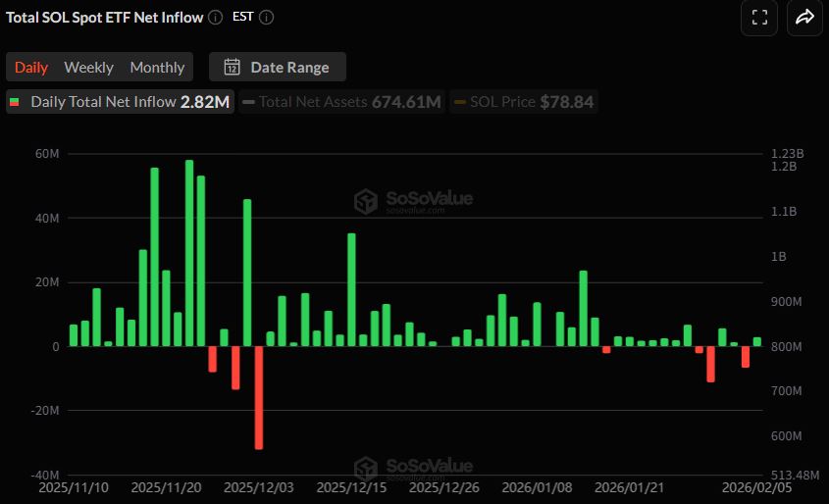Click the info icon next to EST
The height and width of the screenshot is (504, 829).
tap(267, 17)
